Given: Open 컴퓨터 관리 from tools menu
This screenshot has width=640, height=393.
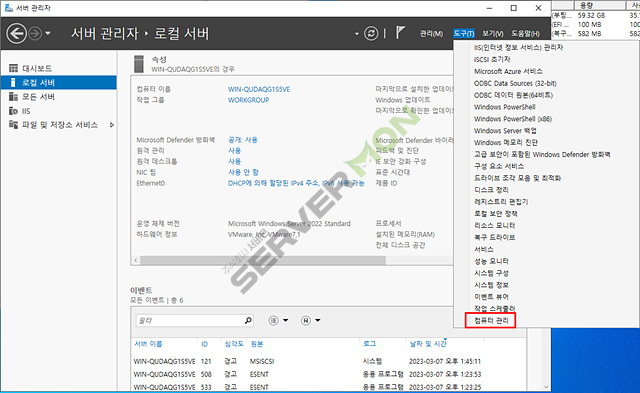Looking at the screenshot, I should pos(491,320).
